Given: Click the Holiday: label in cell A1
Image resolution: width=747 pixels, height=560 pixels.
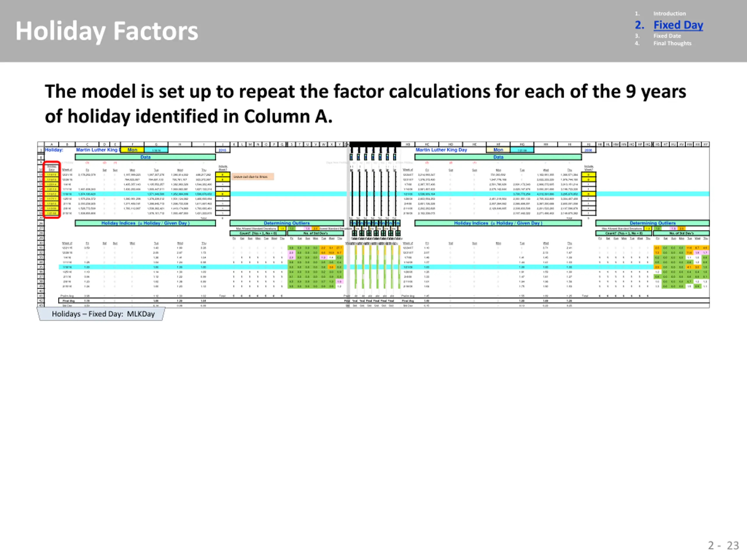Looking at the screenshot, I should pos(54,150).
